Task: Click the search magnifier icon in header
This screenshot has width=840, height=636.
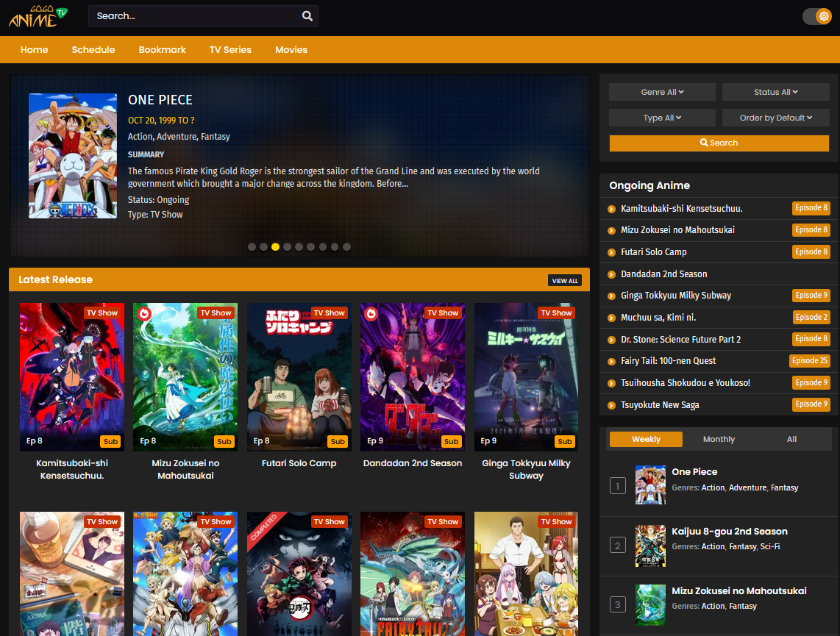Action: pos(307,16)
